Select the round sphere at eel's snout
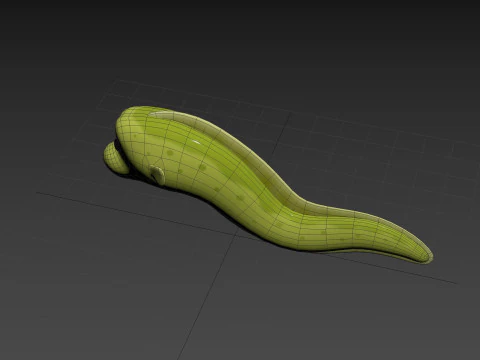Viewport: 480px width, 360px height. click(115, 157)
